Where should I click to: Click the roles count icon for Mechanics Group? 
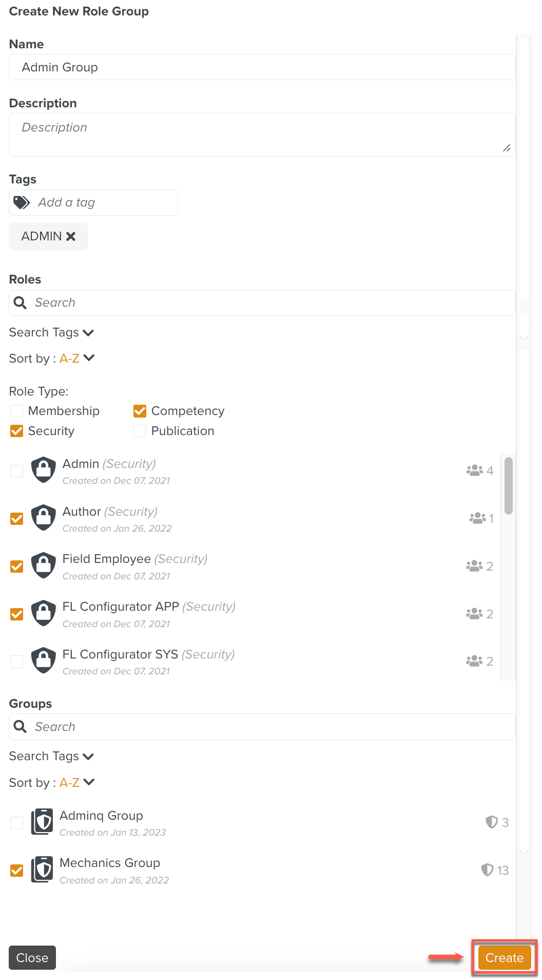487,870
